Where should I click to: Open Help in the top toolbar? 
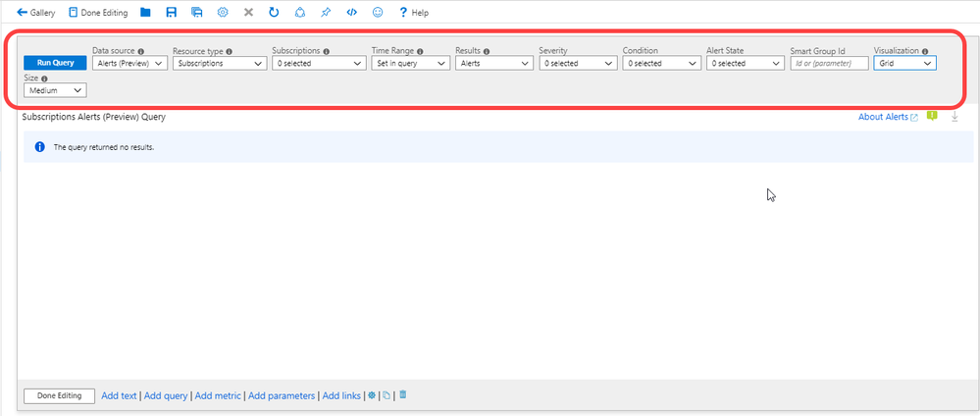[414, 13]
